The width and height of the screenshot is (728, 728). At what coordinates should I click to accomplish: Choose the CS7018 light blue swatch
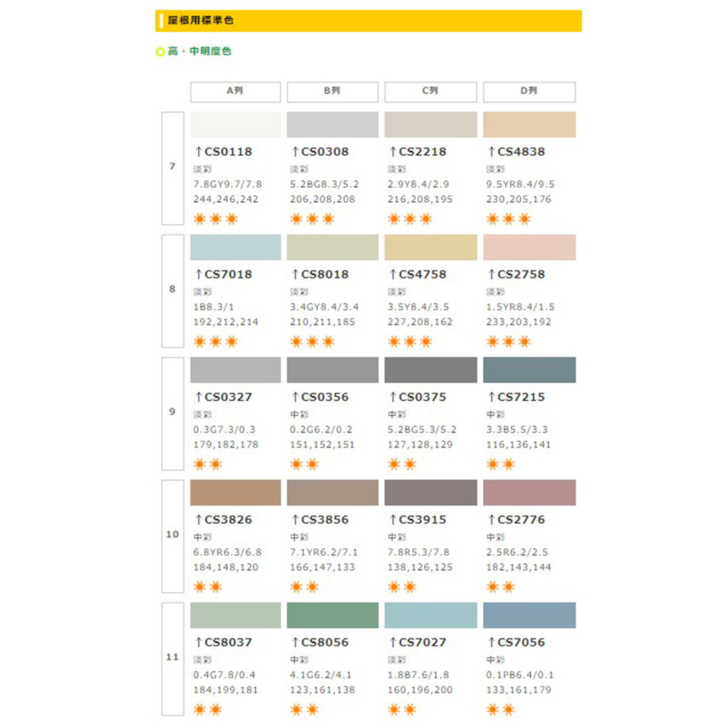(235, 247)
